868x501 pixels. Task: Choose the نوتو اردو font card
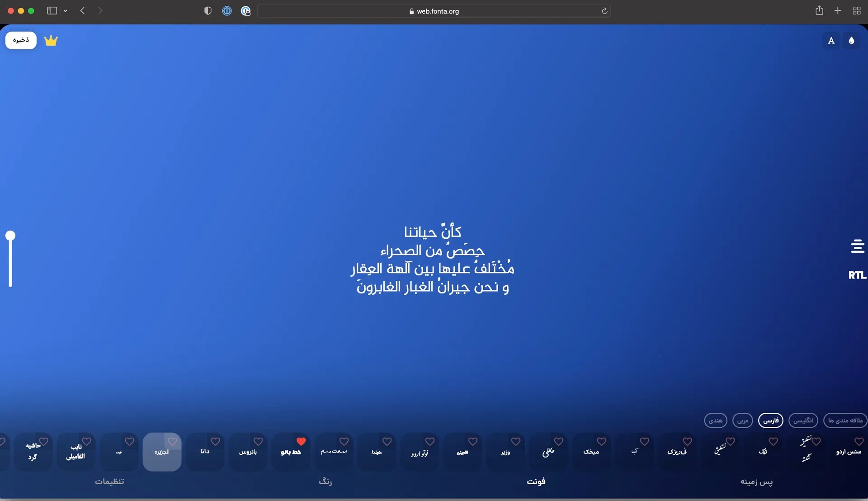pyautogui.click(x=420, y=452)
